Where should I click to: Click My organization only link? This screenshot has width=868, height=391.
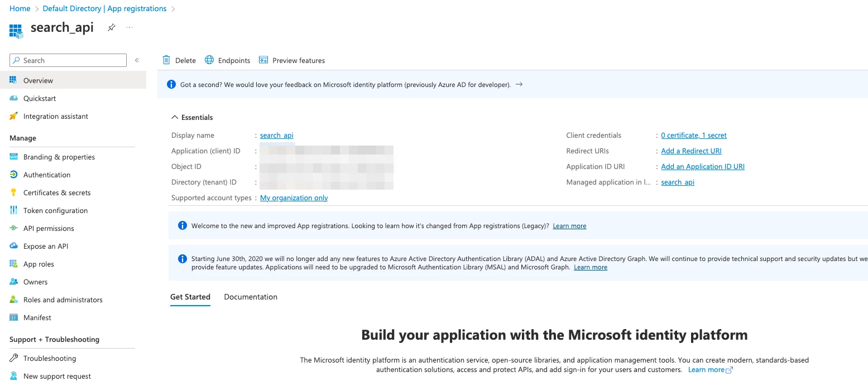click(294, 198)
